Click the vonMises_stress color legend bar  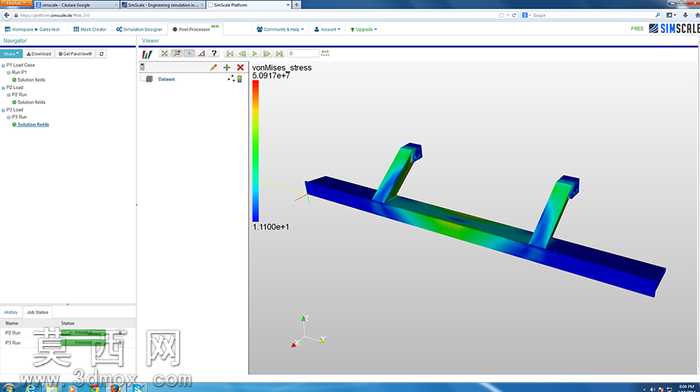255,151
